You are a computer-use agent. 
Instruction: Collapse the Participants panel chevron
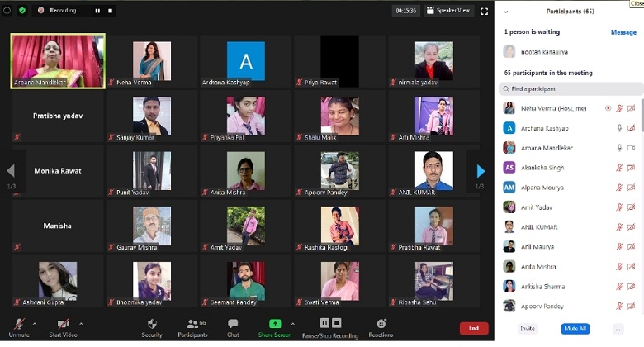click(505, 12)
